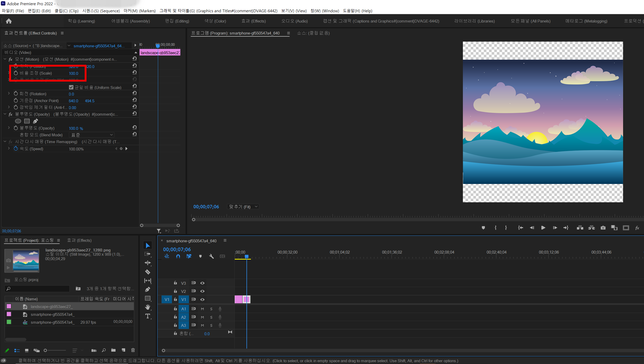
Task: Choose free draw bezier mask pen
Action: (36, 121)
